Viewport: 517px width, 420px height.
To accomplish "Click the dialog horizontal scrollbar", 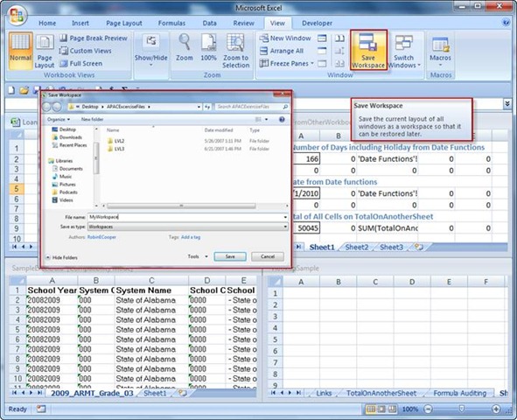I will (x=181, y=206).
